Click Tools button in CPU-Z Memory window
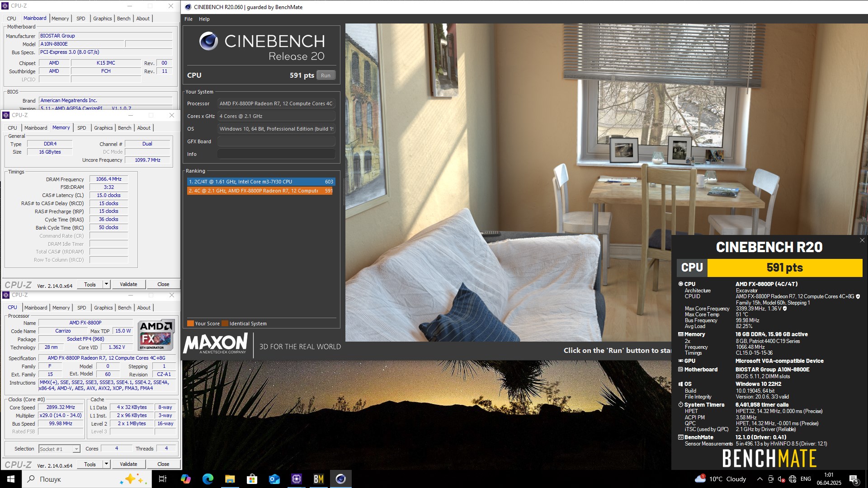868x488 pixels. tap(90, 284)
